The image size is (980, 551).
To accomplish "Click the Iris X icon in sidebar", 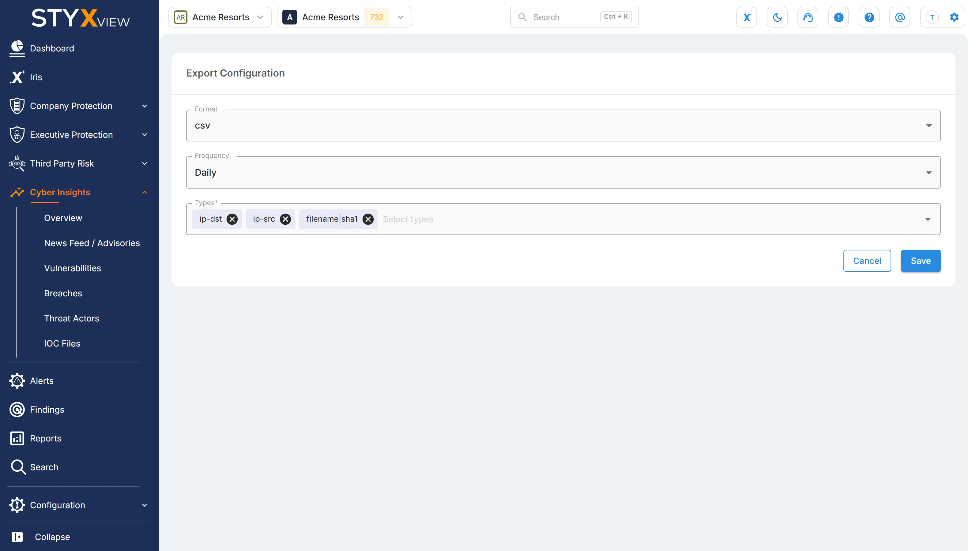I will tap(17, 77).
